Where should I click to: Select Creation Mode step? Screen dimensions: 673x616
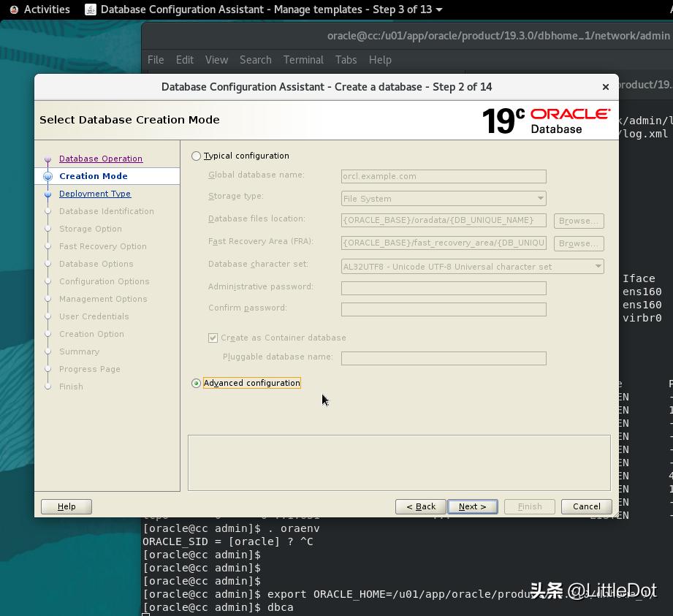(x=94, y=176)
